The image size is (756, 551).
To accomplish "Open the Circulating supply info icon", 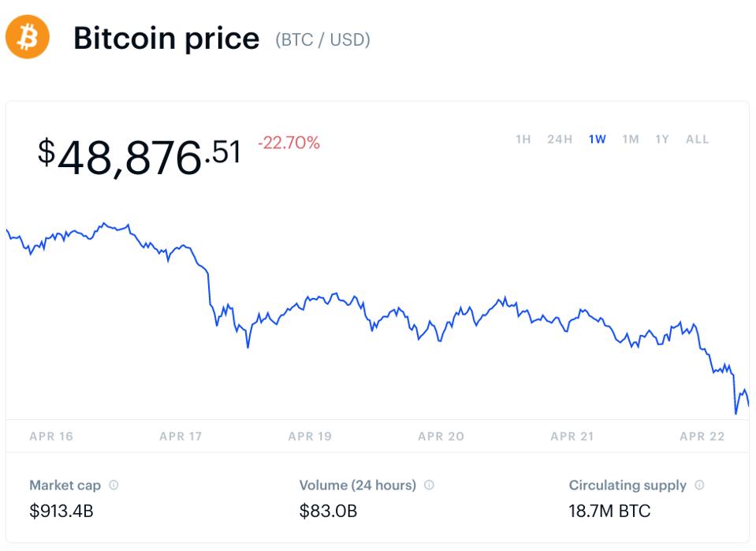I will click(699, 486).
